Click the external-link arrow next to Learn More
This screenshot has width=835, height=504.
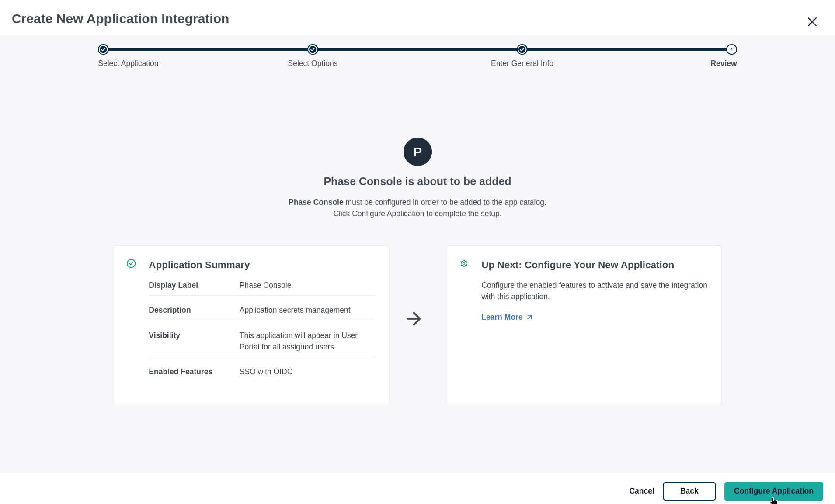point(529,317)
